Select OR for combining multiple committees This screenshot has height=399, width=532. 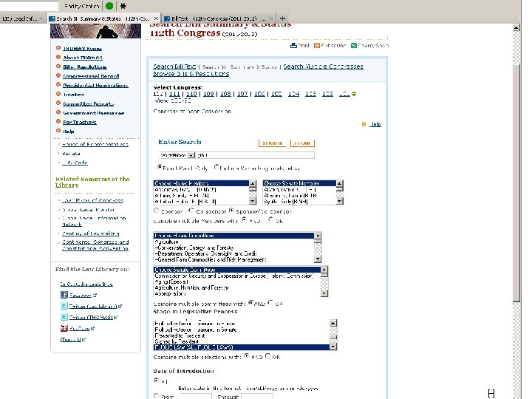point(270,302)
